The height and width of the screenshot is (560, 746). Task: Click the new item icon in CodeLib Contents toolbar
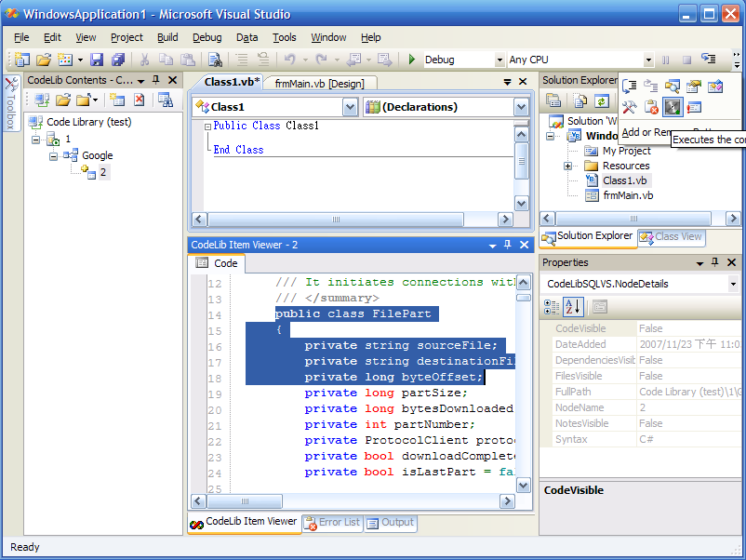point(117,100)
